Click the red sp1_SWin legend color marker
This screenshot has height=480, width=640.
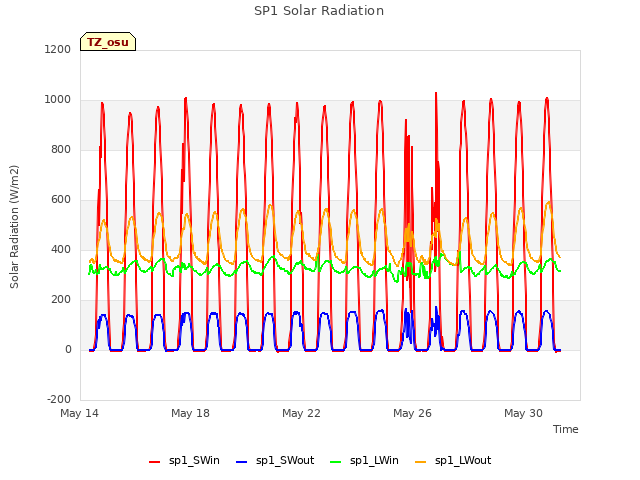click(x=155, y=462)
